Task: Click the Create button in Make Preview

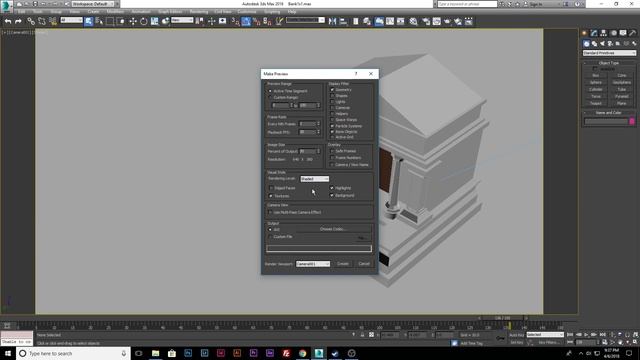Action: [343, 264]
